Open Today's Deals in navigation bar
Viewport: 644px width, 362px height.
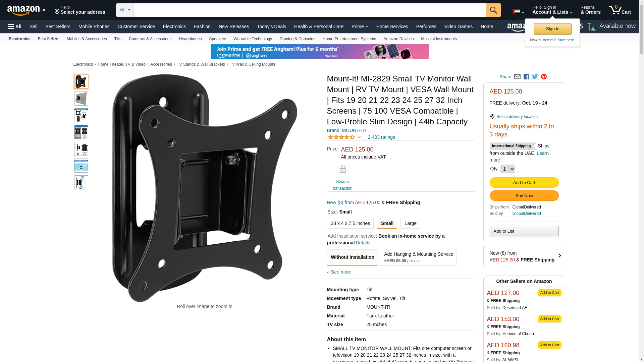tap(271, 26)
